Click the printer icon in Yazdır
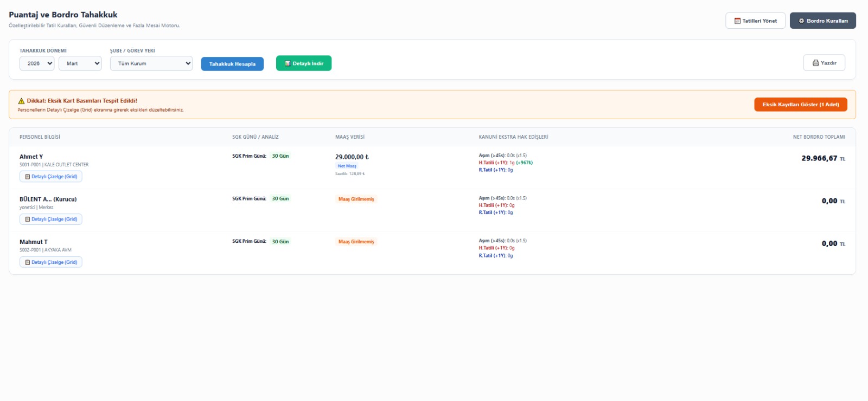The height and width of the screenshot is (401, 868). pyautogui.click(x=815, y=63)
